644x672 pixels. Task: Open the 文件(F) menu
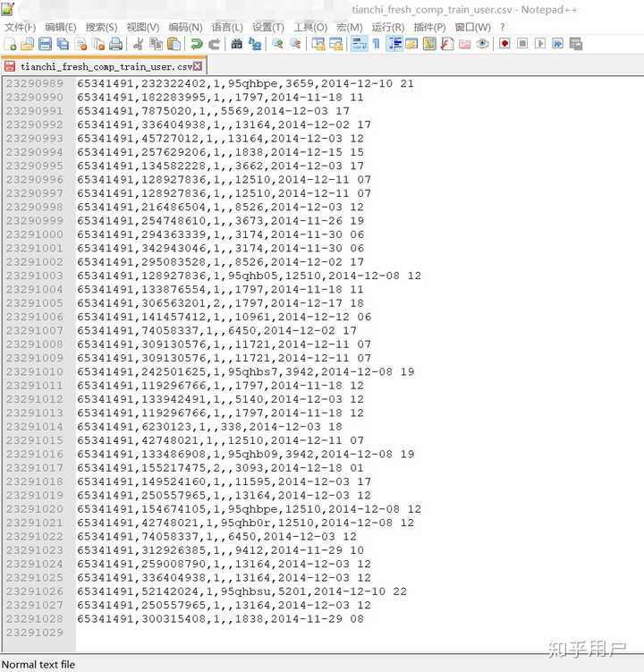[x=21, y=27]
